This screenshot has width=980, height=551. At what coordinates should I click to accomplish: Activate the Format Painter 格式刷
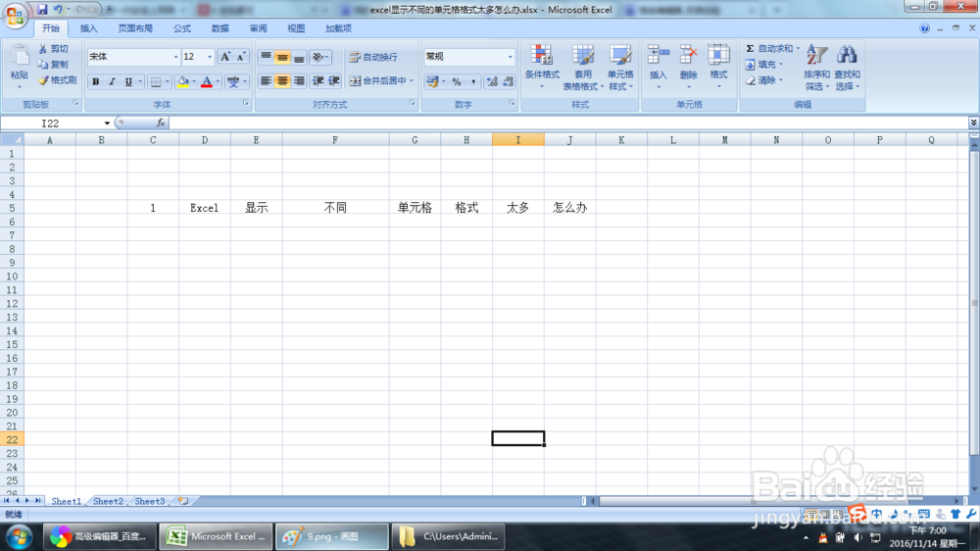coord(57,80)
